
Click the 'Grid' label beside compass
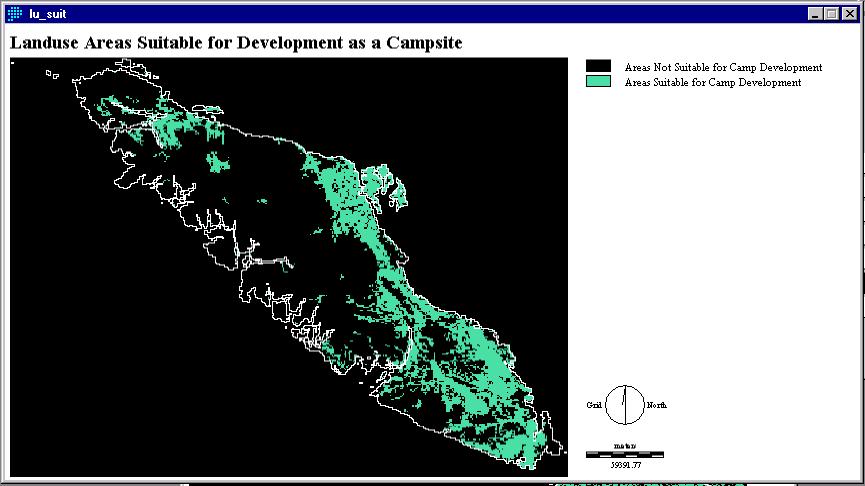(x=593, y=405)
